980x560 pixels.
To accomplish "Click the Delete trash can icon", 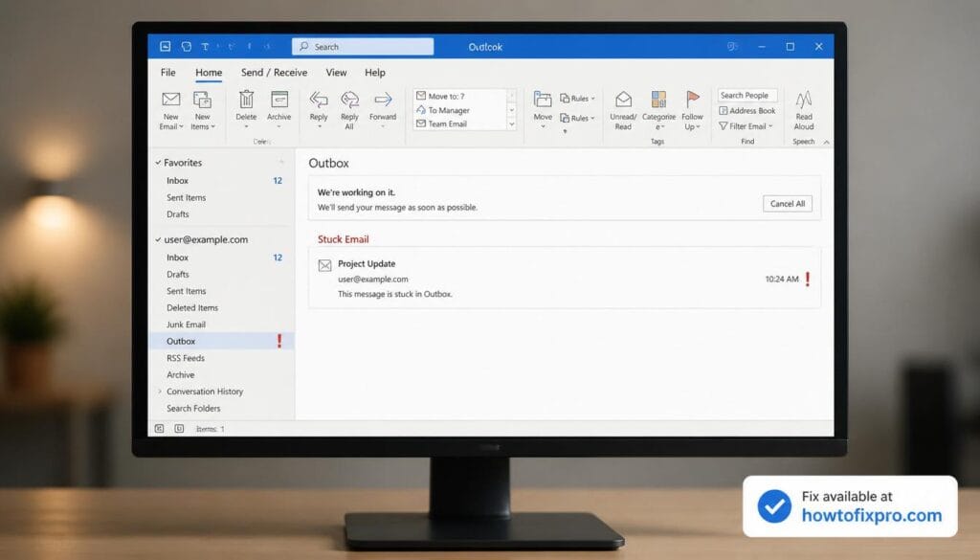I will [246, 100].
